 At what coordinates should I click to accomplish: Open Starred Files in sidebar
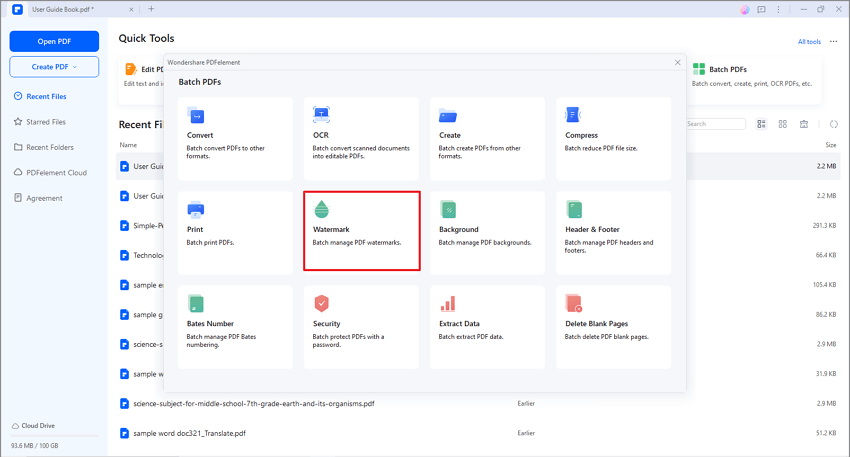(40, 122)
